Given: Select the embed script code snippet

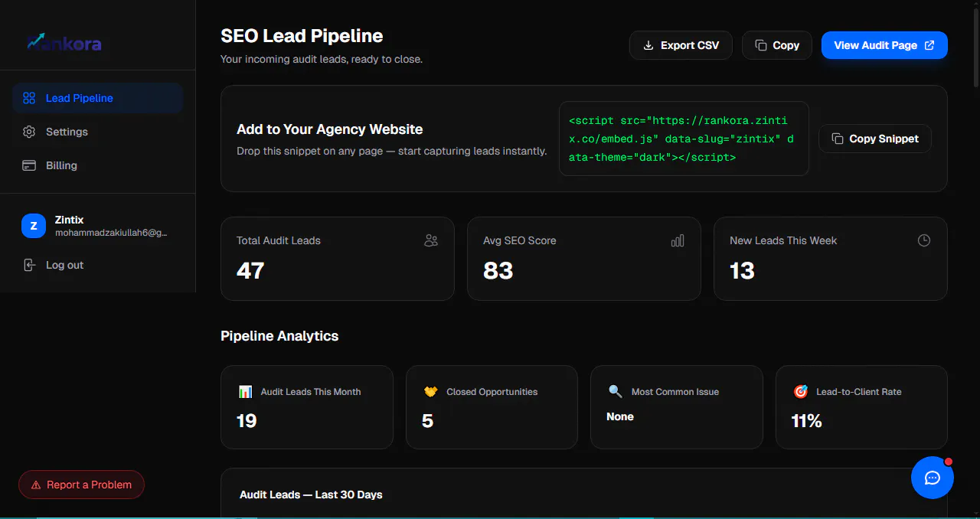Looking at the screenshot, I should (x=684, y=139).
